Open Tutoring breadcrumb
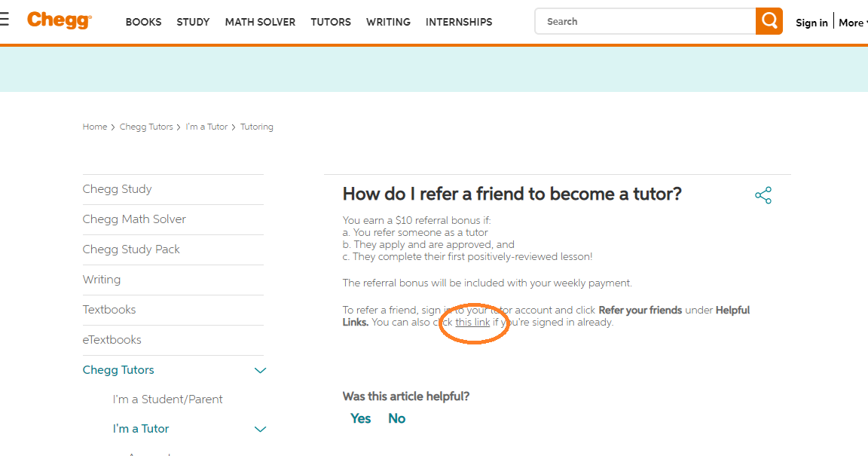 pyautogui.click(x=257, y=127)
